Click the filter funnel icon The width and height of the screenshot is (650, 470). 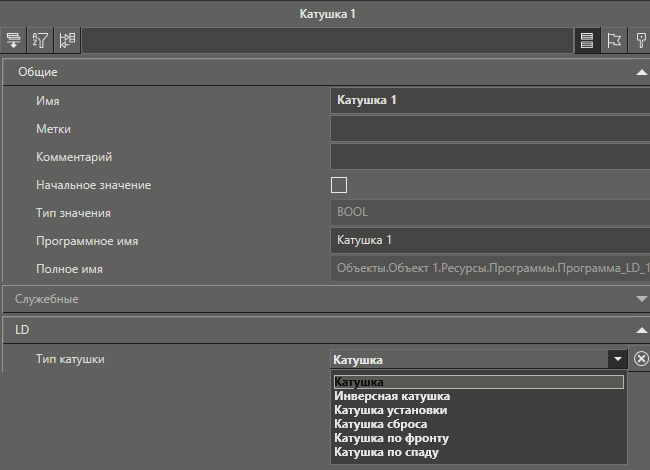coord(41,41)
